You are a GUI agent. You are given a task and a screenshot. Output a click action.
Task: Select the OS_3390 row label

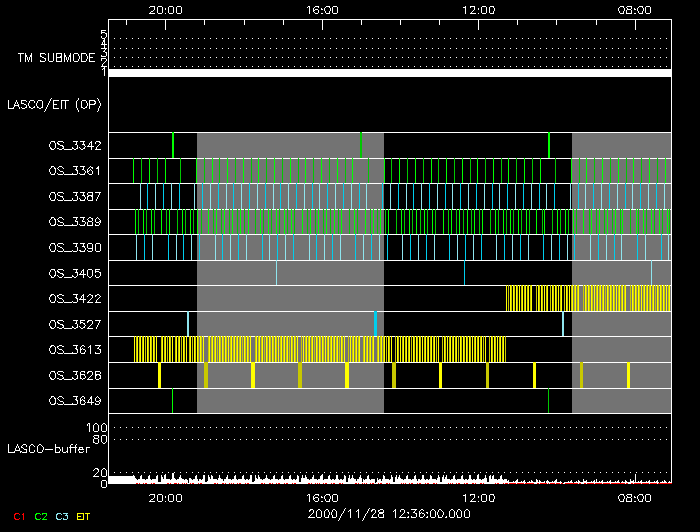pos(75,248)
